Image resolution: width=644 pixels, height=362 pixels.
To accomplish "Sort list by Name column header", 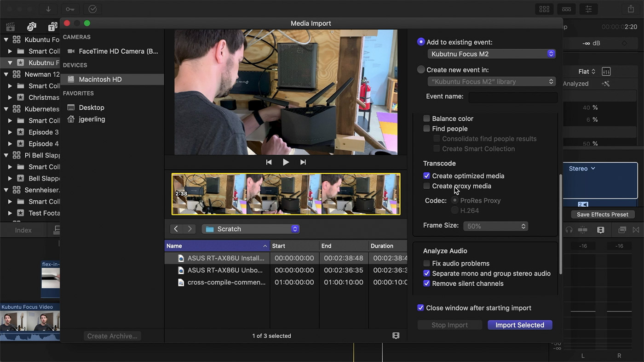I will click(217, 246).
